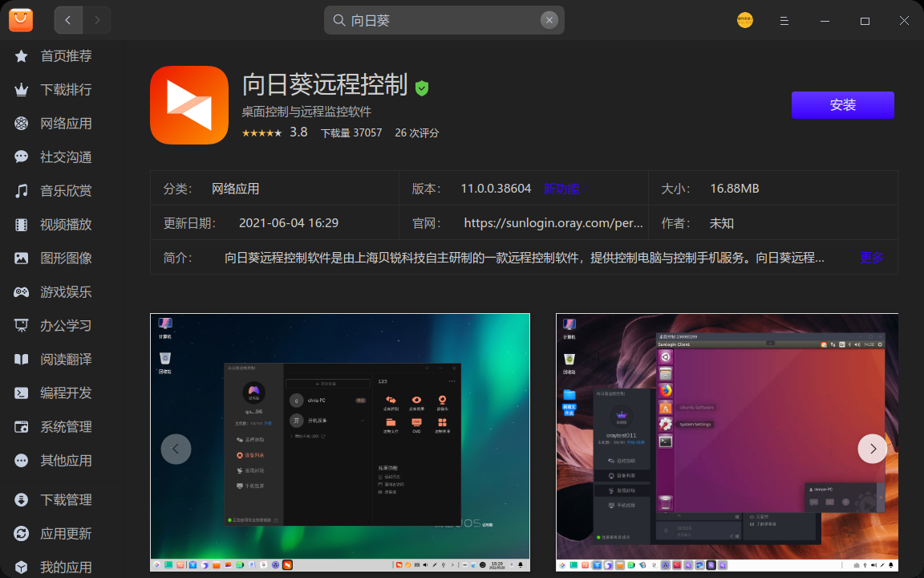Open the official website sunlogin.oray.com link
The image size is (924, 578).
click(x=553, y=223)
